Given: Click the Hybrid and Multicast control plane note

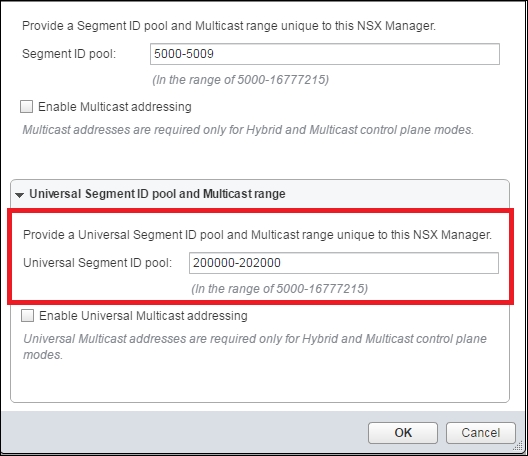Looking at the screenshot, I should (x=248, y=130).
